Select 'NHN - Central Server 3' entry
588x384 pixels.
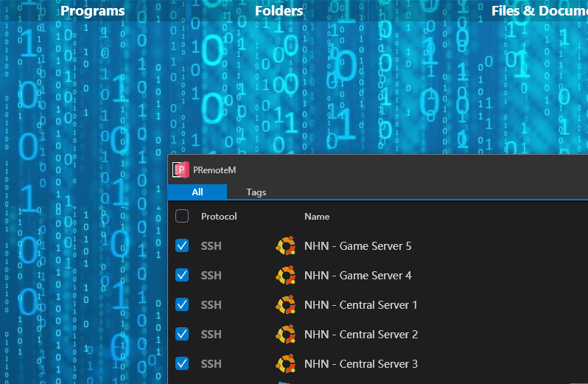coord(361,364)
